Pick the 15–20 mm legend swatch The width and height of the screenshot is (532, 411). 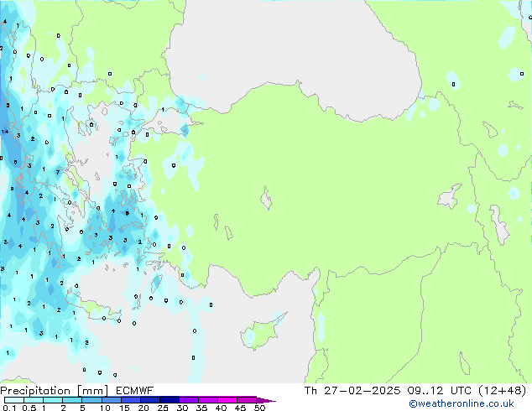pos(130,400)
